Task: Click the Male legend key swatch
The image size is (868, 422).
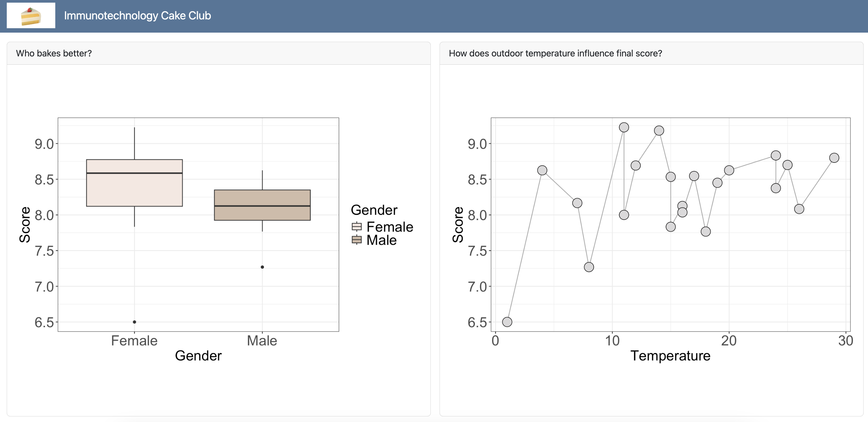Action: point(356,240)
